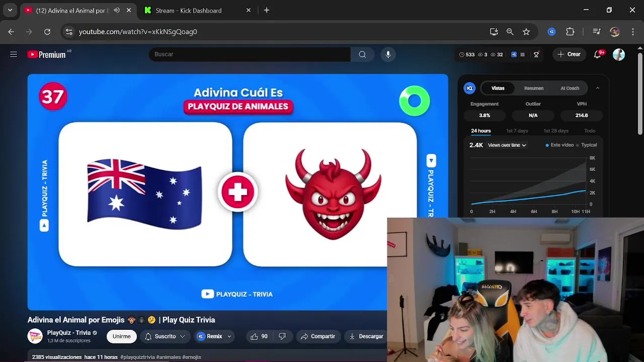The width and height of the screenshot is (644, 362).
Task: Open PlayQuiz - Trivia channel name link
Action: 69,333
